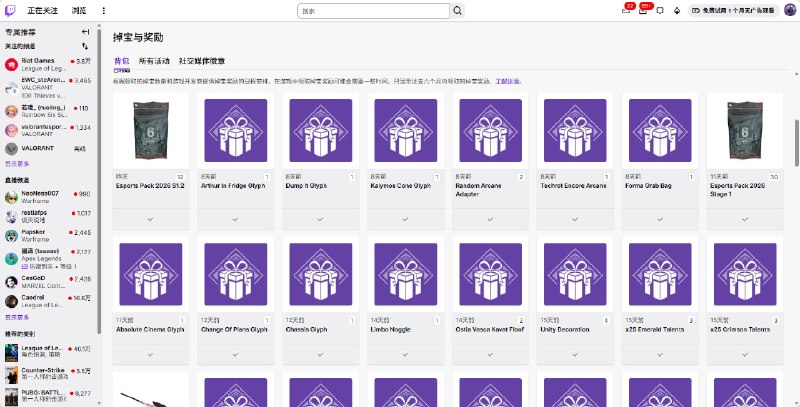Click 显示更多 under live channels

17,317
